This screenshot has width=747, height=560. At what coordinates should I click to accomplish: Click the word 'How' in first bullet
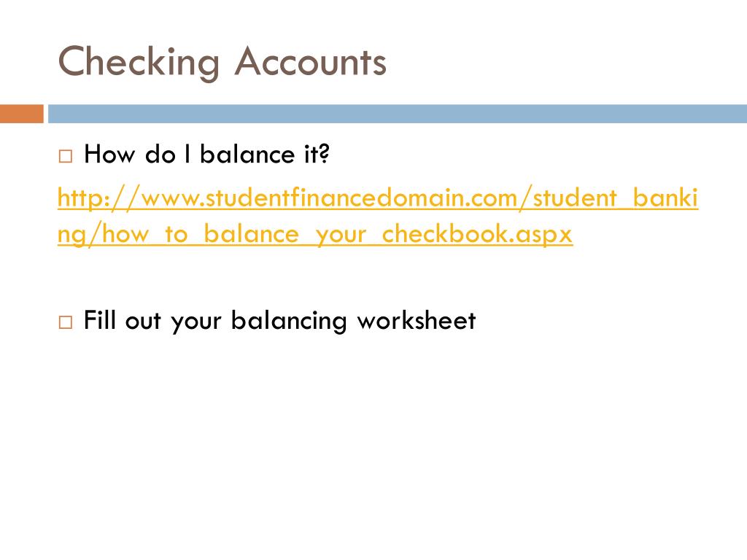tap(109, 154)
